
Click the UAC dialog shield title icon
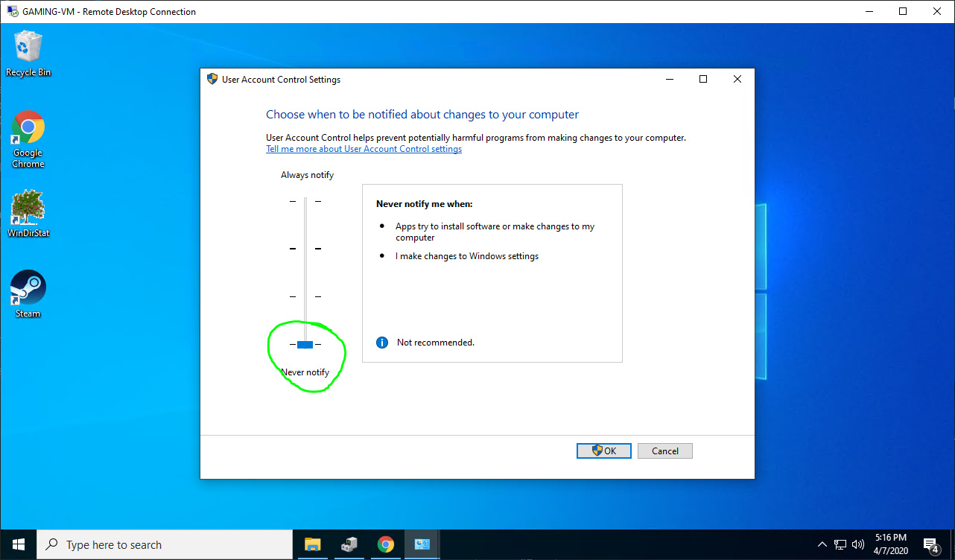click(212, 79)
